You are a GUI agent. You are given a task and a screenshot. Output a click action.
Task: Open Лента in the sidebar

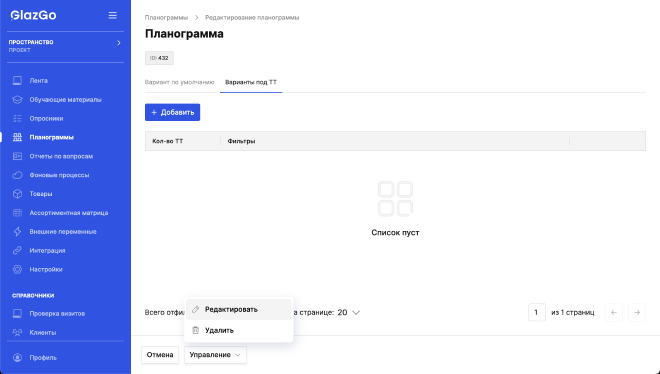(39, 81)
